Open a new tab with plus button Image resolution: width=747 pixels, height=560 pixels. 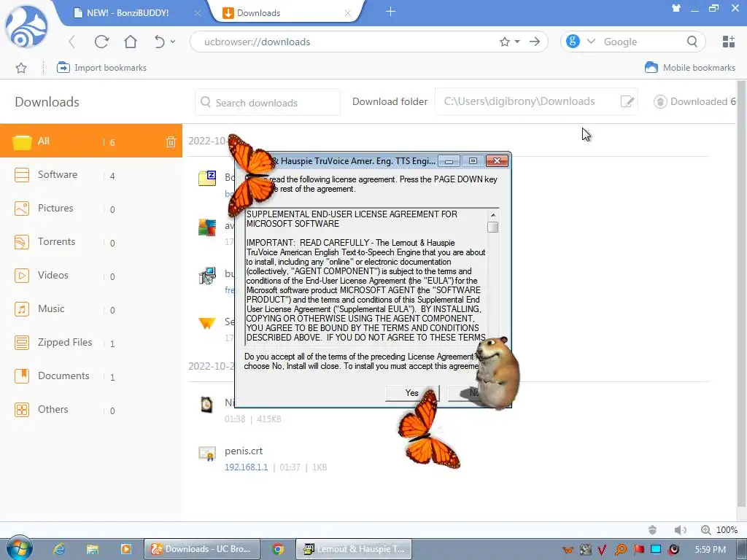tap(391, 12)
